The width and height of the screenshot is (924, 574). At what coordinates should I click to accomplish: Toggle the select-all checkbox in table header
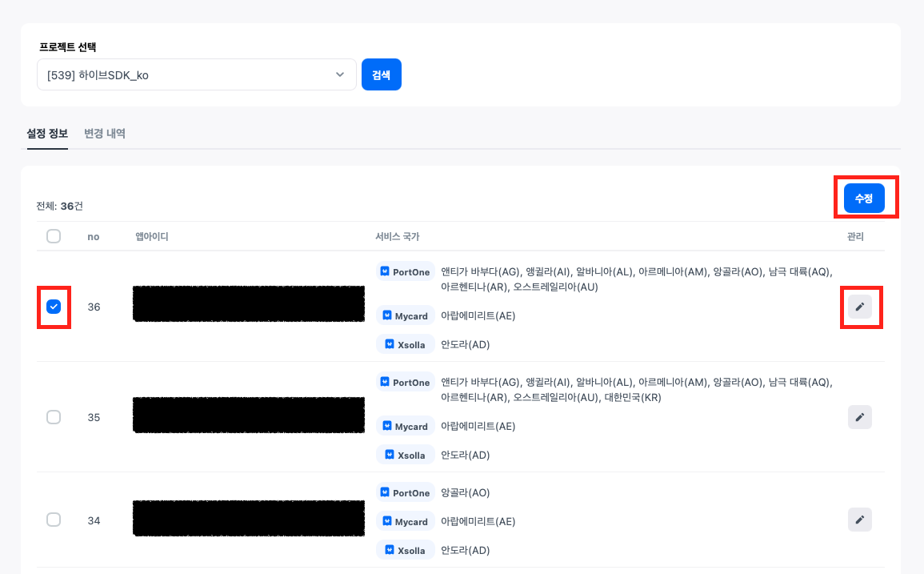[x=54, y=236]
